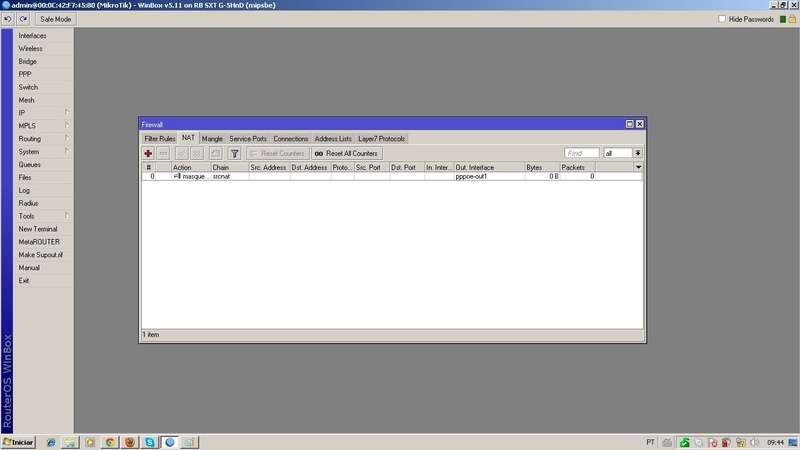Click the active WinBox taskbar button
This screenshot has height=450, width=800.
tap(170, 442)
